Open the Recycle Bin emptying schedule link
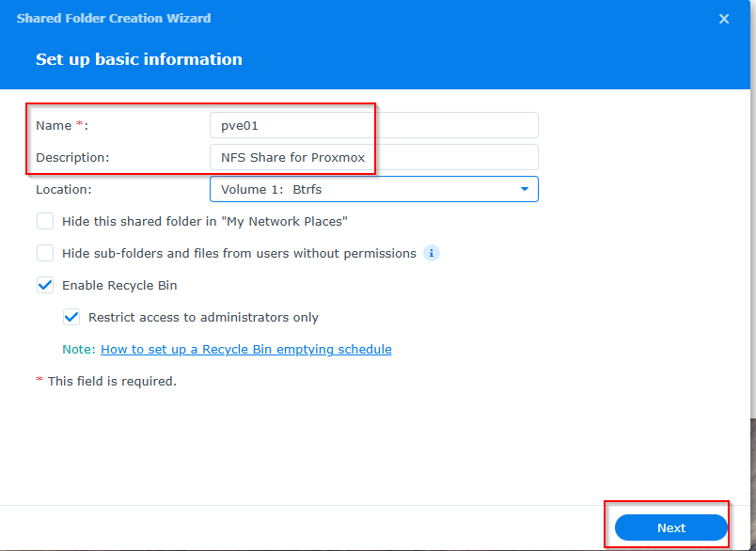The width and height of the screenshot is (756, 551). pos(245,349)
